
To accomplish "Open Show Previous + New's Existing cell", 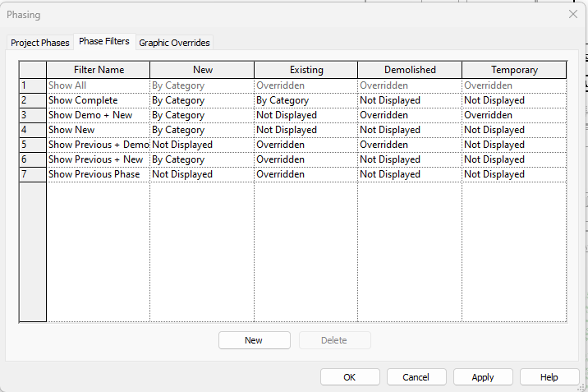I will 306,159.
